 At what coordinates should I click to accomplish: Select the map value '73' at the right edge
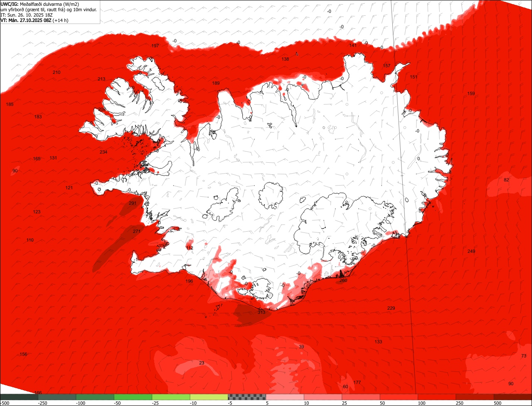[524, 356]
